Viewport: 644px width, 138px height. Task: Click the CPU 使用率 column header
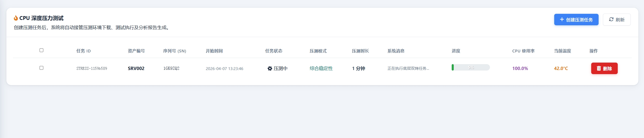click(523, 51)
